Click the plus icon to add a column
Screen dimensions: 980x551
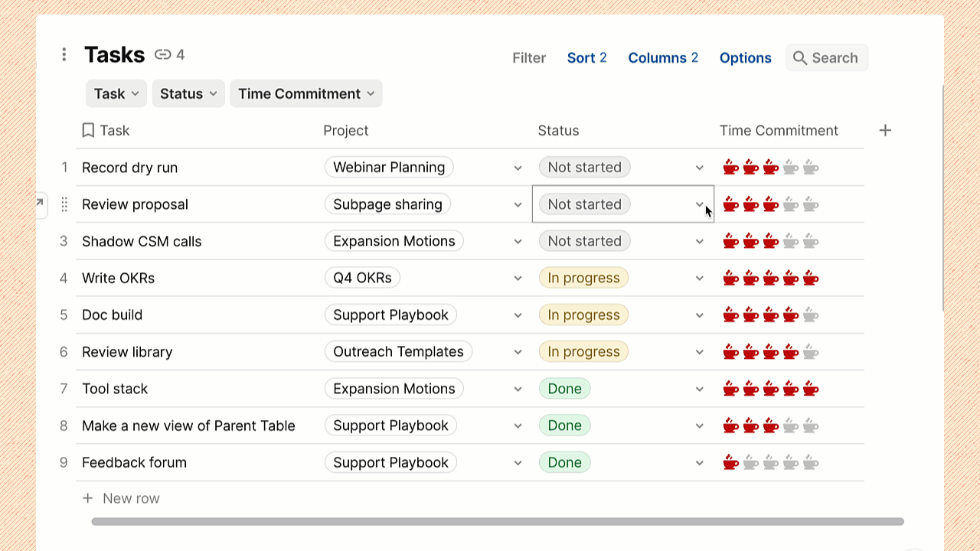(885, 130)
